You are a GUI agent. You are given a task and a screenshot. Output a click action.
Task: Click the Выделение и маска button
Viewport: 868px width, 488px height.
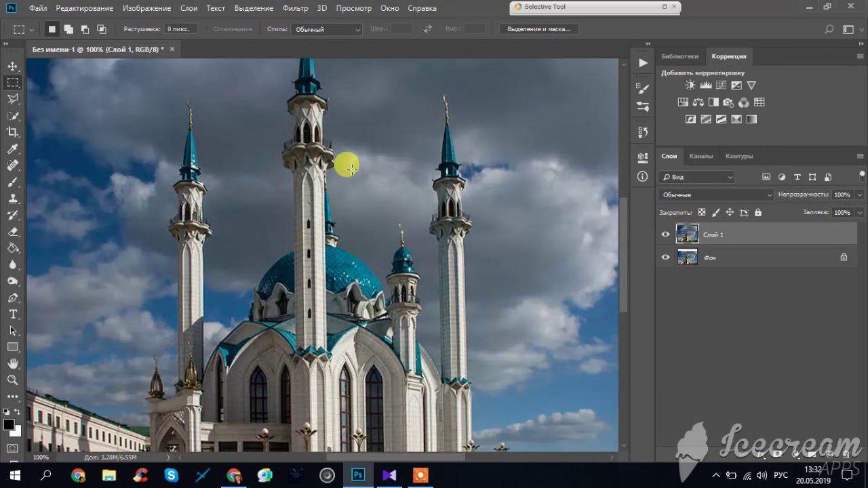(539, 29)
